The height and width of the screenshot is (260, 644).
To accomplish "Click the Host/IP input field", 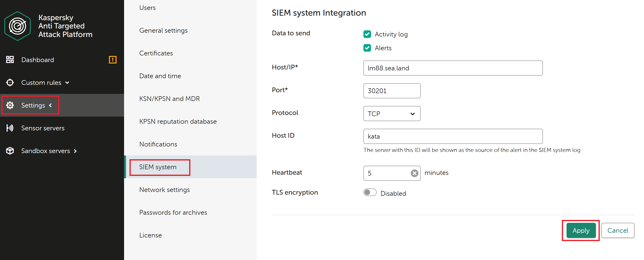I will click(453, 68).
